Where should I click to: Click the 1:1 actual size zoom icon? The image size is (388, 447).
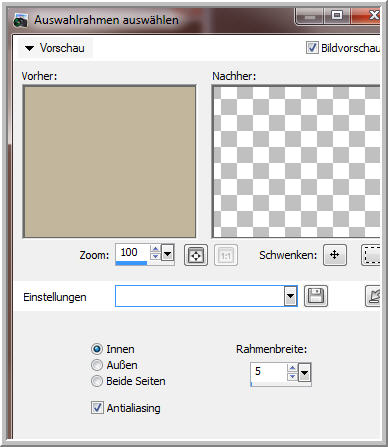(226, 255)
